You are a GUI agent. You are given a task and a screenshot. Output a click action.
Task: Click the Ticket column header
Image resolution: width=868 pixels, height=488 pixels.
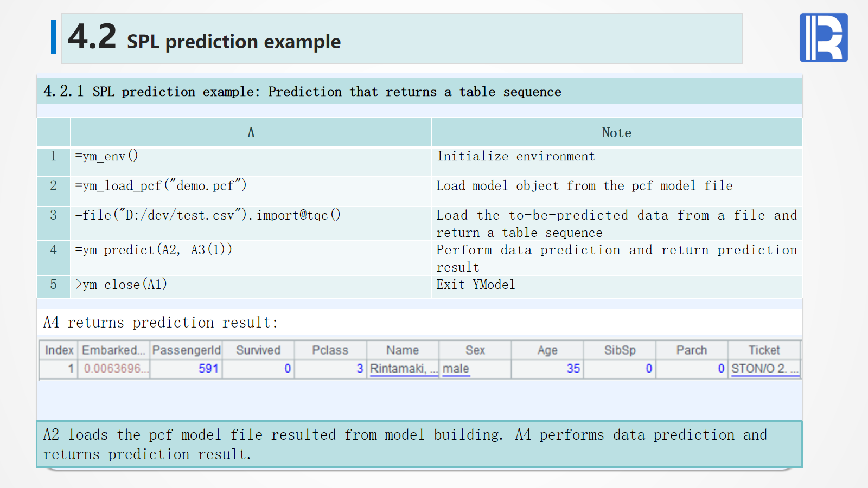[764, 350]
